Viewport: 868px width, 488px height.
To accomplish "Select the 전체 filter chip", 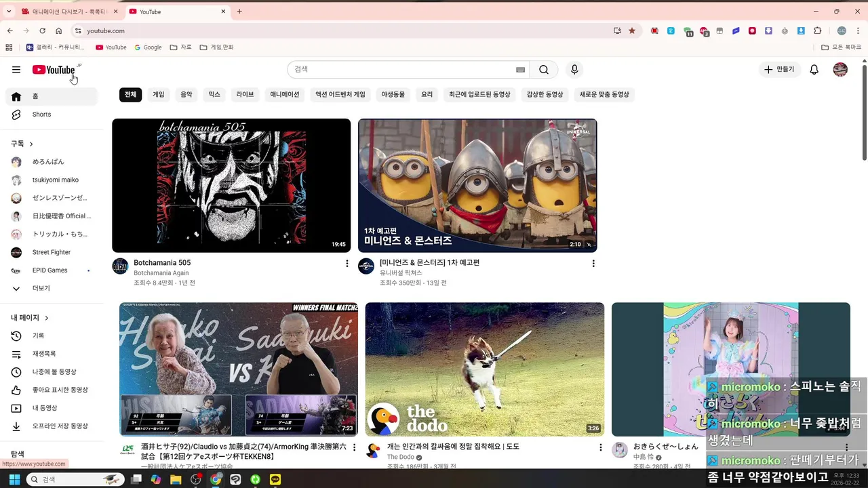I will click(130, 95).
